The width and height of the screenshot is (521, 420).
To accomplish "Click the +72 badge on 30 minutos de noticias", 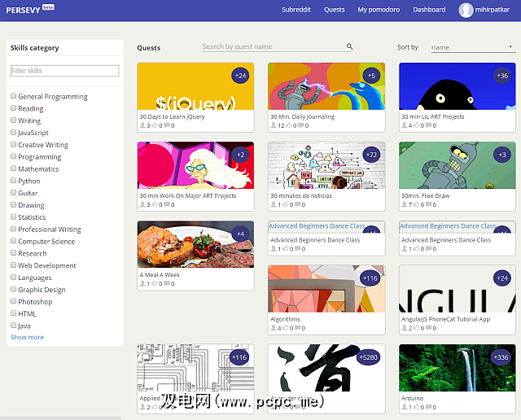I will [371, 155].
